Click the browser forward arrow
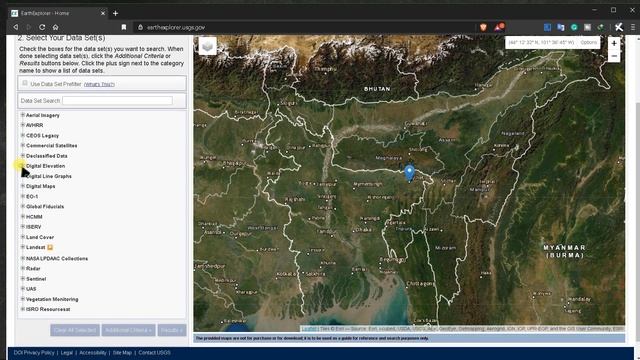Viewport: 640px width, 360px height. coord(29,27)
